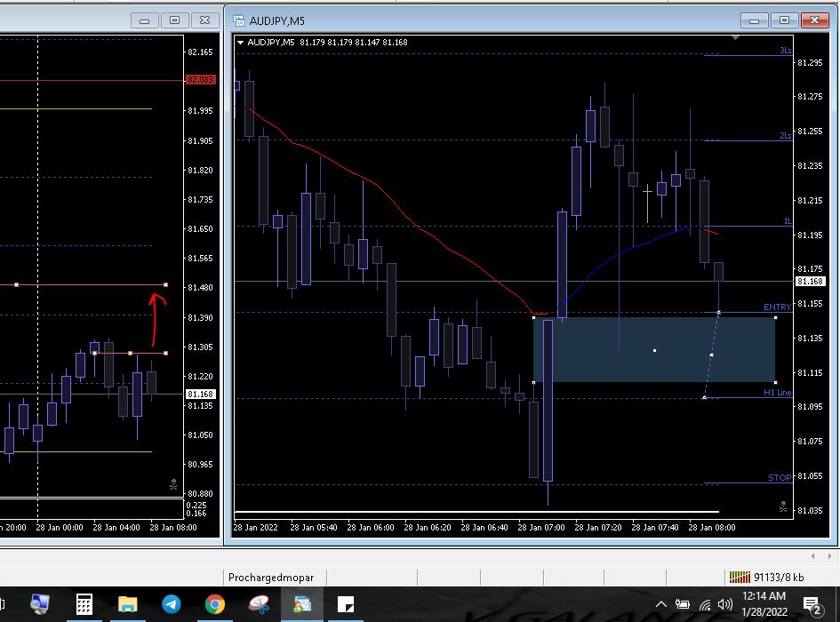Click the 0.225 indicator scale value in the left chart

[x=196, y=506]
